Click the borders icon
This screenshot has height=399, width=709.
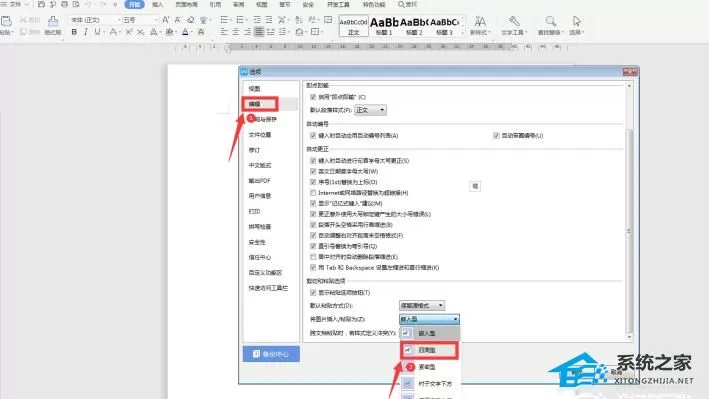[x=315, y=32]
